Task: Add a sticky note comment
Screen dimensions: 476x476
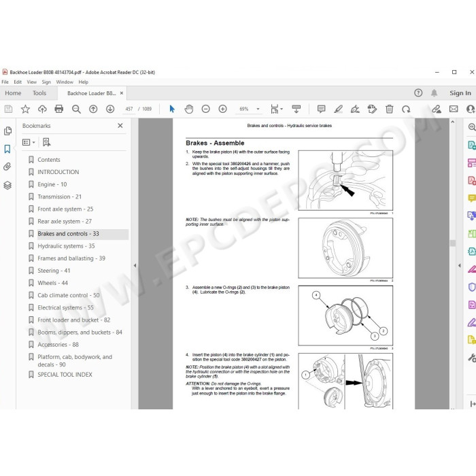Action: 321,109
